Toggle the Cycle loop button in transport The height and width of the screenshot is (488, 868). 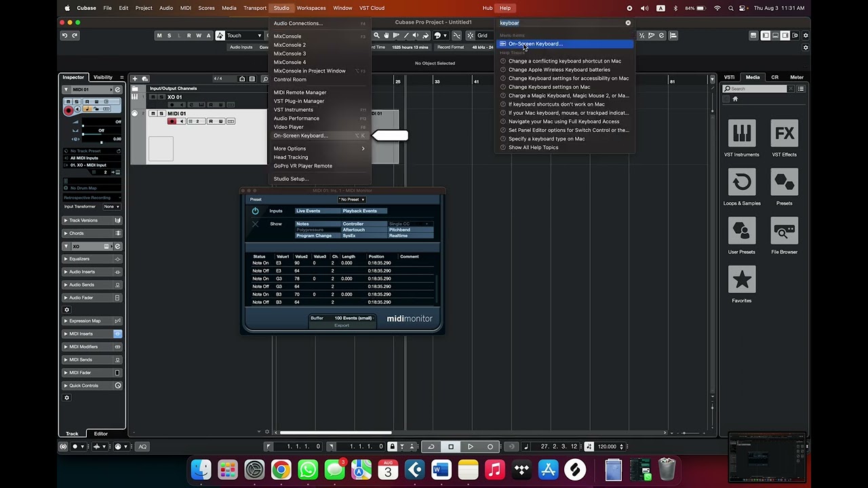[x=431, y=447]
